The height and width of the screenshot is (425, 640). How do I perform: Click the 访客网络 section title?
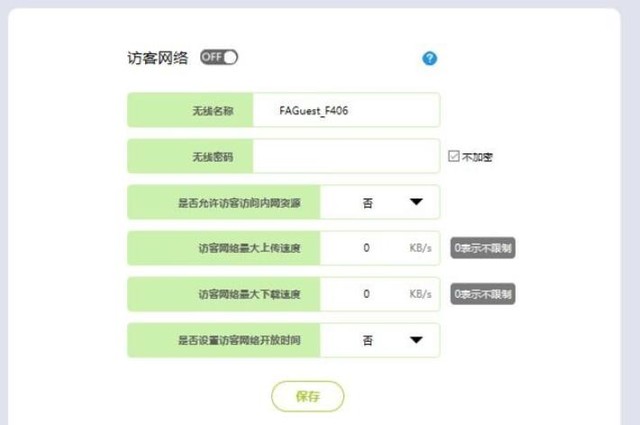coord(158,58)
